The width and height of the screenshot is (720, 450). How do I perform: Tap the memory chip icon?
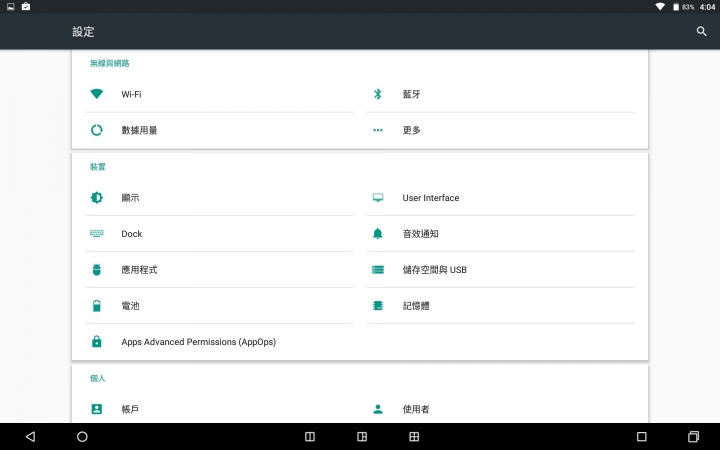click(377, 305)
